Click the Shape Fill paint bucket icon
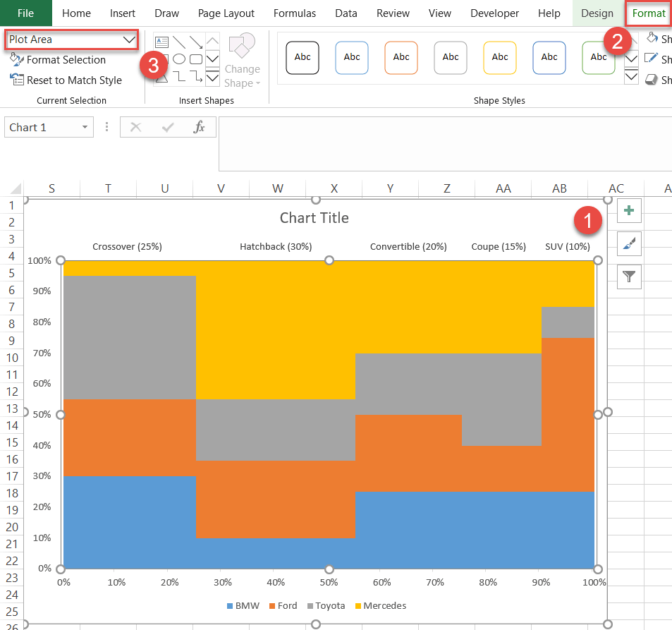Image resolution: width=672 pixels, height=630 pixels. (x=652, y=38)
